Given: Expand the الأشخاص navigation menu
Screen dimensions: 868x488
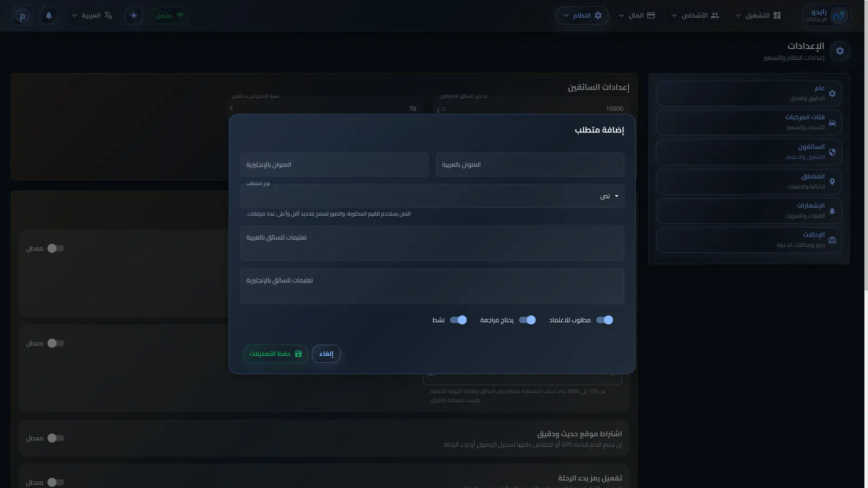Looking at the screenshot, I should pos(695,15).
